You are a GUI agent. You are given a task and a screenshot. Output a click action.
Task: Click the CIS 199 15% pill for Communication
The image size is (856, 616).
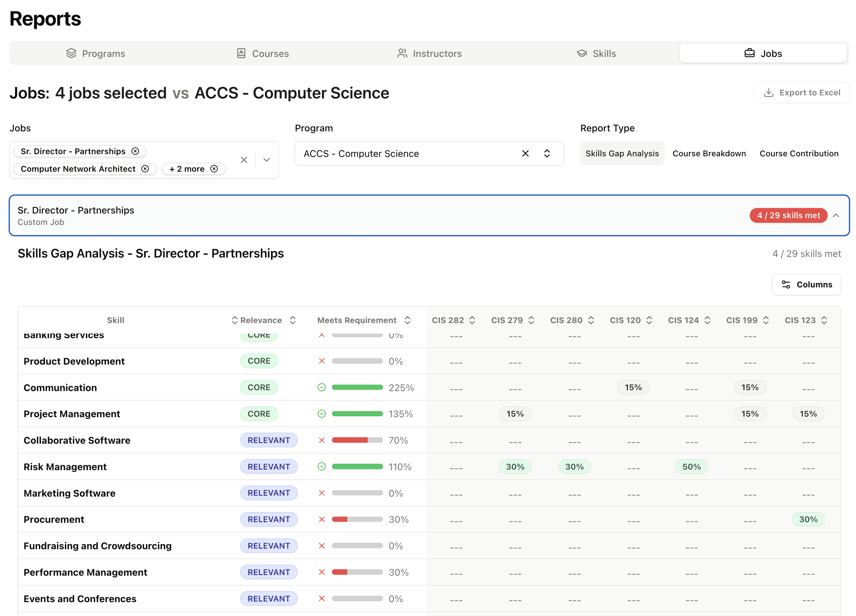749,387
